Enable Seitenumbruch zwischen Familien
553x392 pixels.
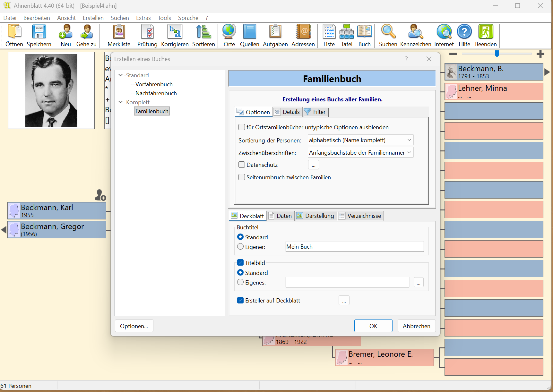[242, 177]
